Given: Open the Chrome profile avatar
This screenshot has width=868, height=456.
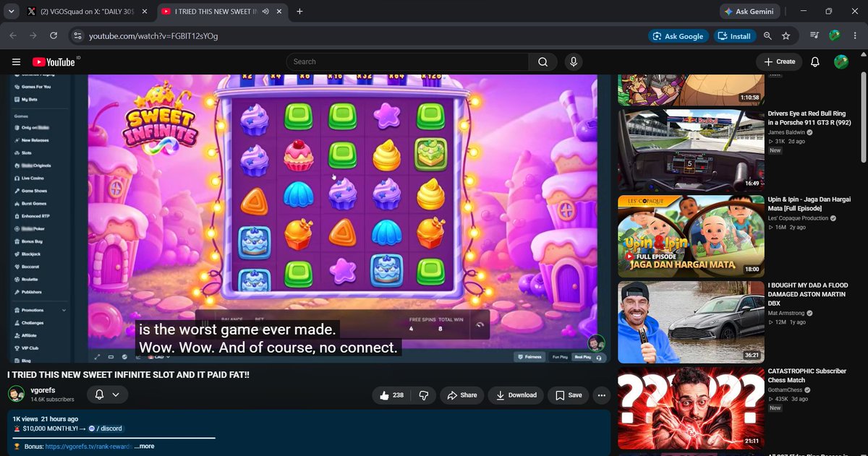Looking at the screenshot, I should (834, 35).
